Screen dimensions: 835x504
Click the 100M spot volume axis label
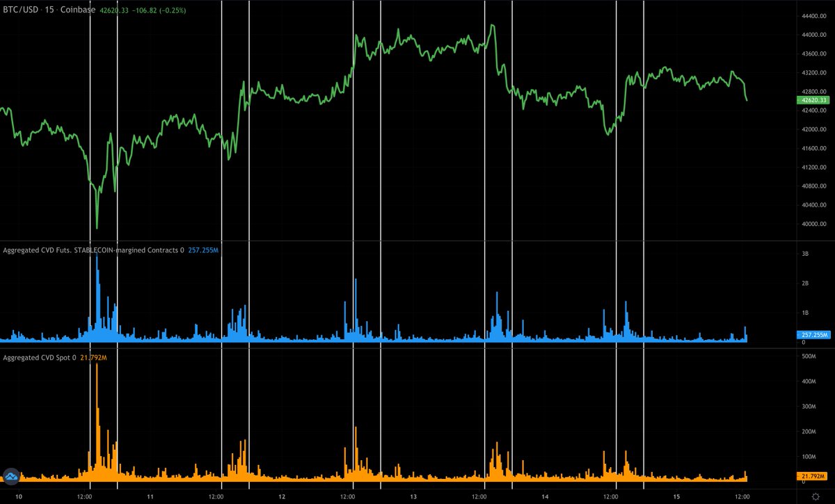pyautogui.click(x=808, y=457)
